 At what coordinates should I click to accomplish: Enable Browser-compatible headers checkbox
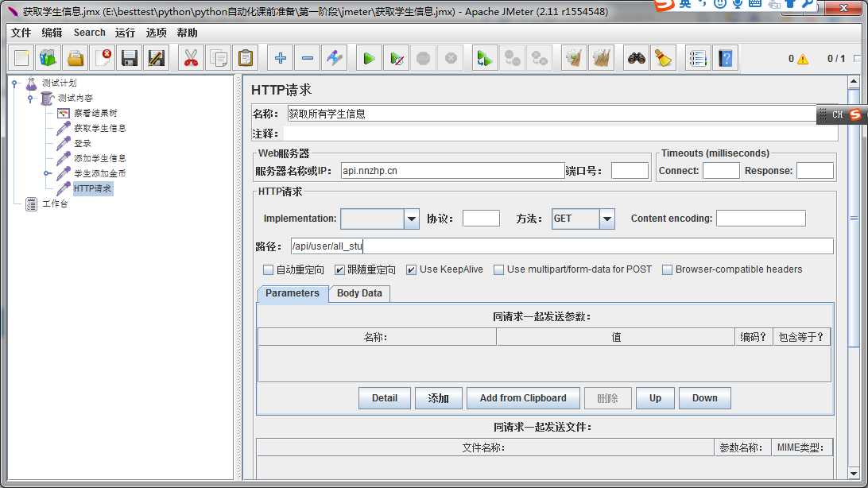point(667,269)
